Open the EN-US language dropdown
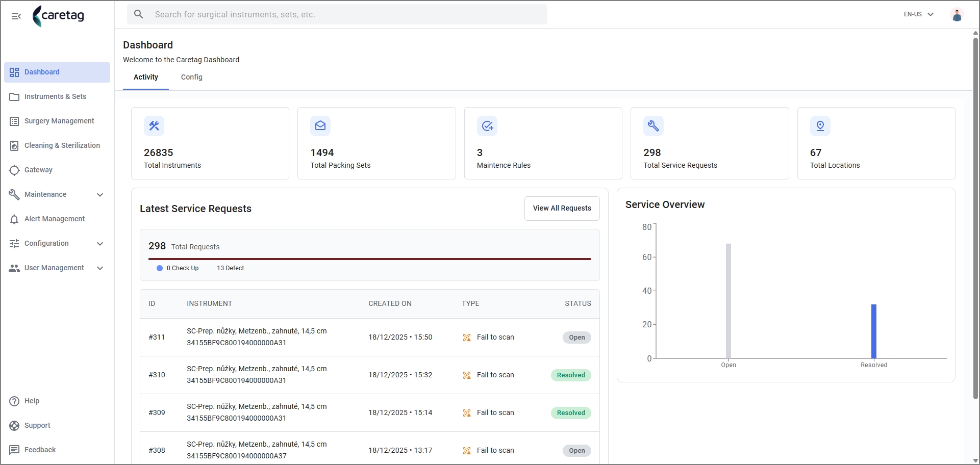The height and width of the screenshot is (465, 980). pos(919,14)
